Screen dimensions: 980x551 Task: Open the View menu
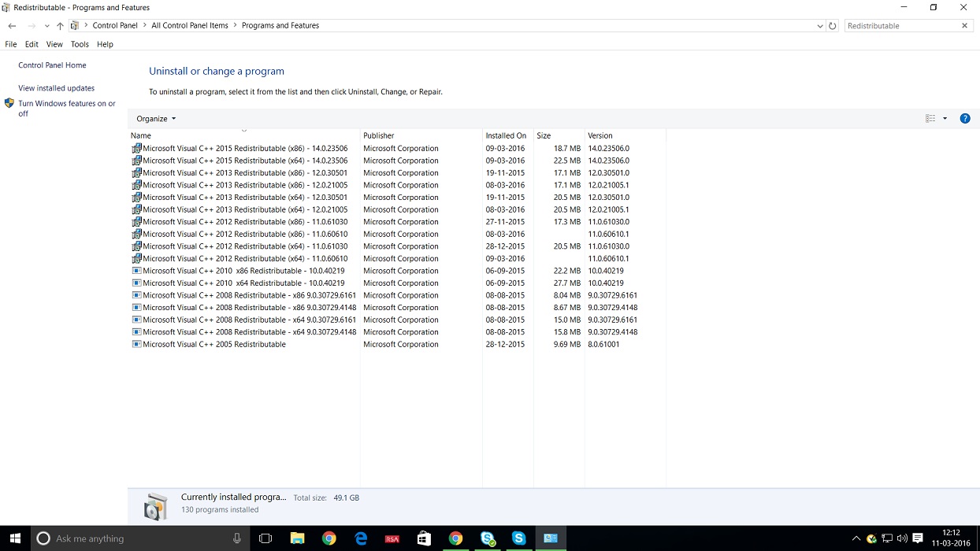pos(54,44)
